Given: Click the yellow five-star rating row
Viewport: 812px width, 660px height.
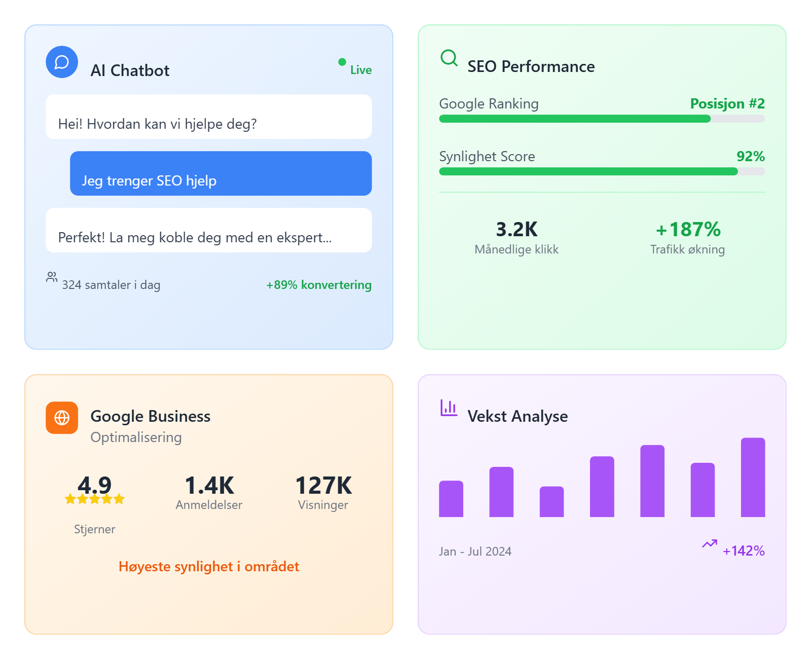Looking at the screenshot, I should pyautogui.click(x=95, y=499).
